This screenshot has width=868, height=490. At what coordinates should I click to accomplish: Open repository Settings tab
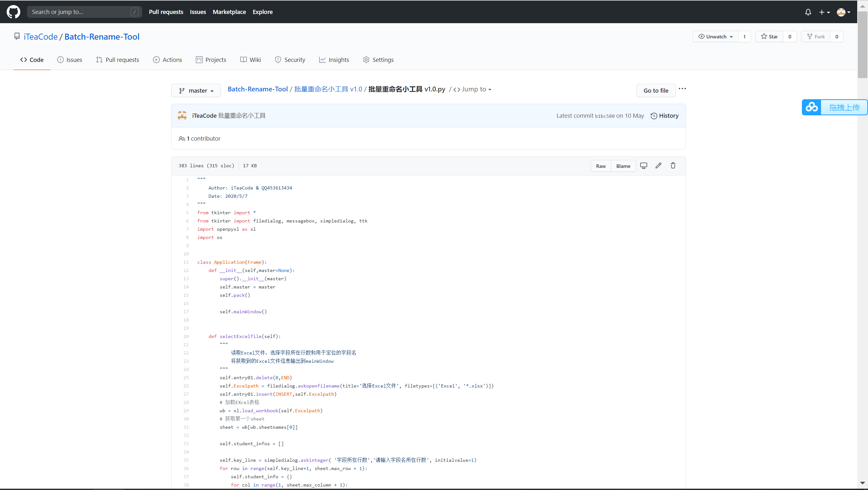pos(378,60)
